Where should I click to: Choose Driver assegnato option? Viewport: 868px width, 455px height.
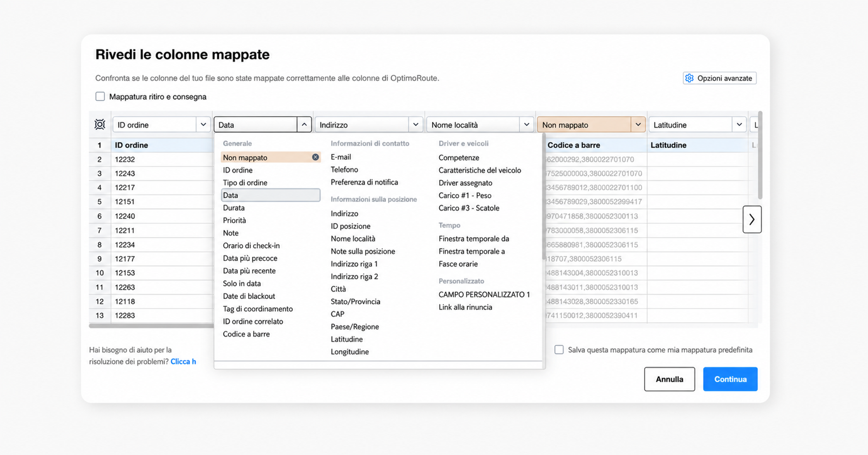[465, 183]
